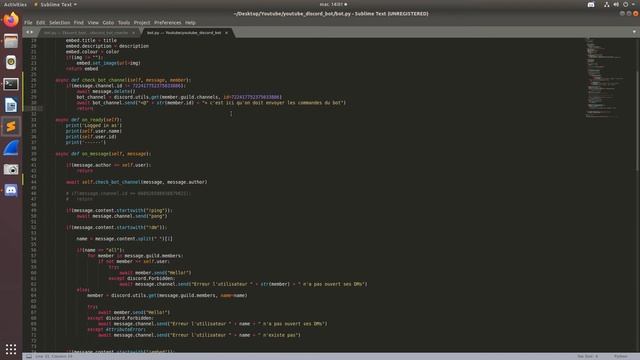
Task: Open the Help menu
Action: point(190,22)
